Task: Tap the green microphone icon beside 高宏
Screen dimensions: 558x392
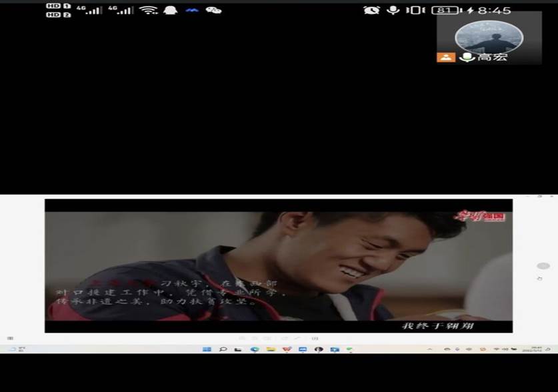Action: [x=467, y=57]
